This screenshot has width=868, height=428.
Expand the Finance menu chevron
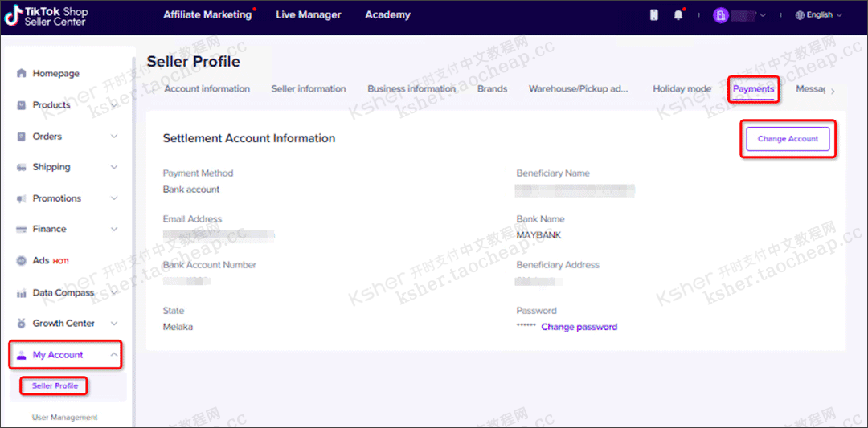(114, 229)
